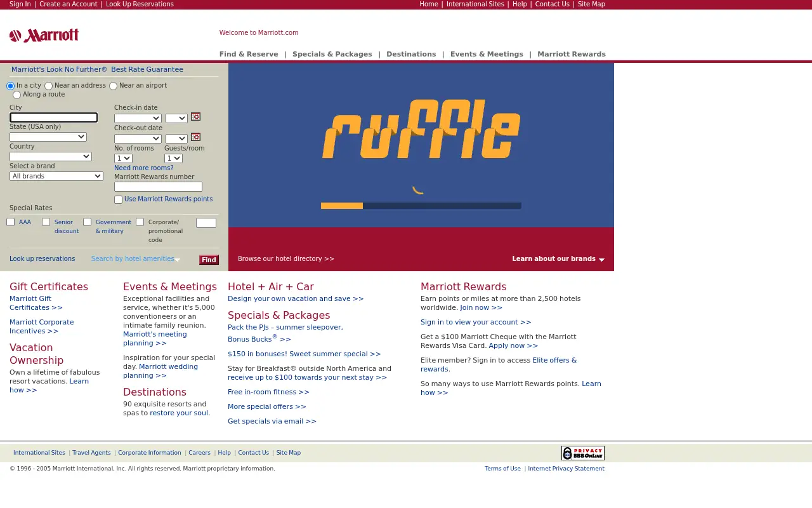Open the Guests/room dropdown

pyautogui.click(x=173, y=158)
